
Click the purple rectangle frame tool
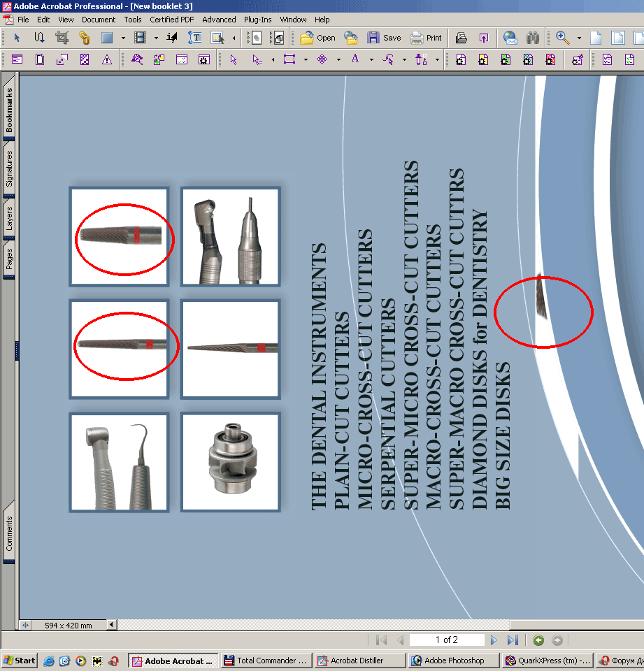[289, 59]
